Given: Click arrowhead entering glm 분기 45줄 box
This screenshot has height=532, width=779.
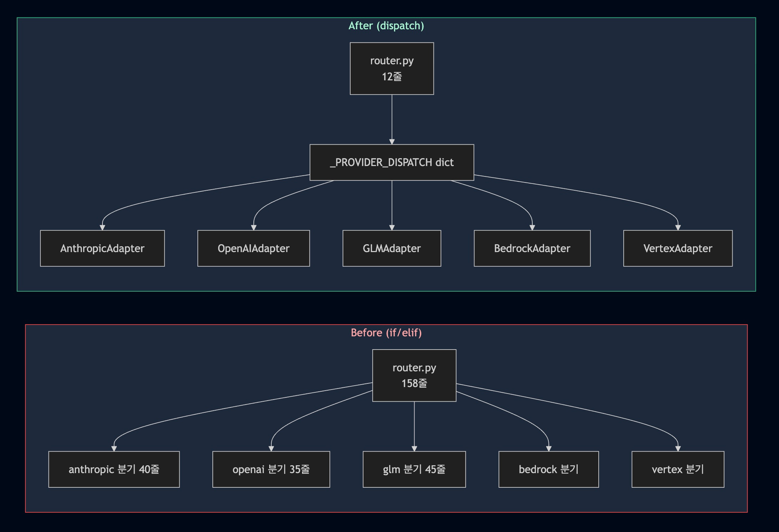Looking at the screenshot, I should pos(414,449).
